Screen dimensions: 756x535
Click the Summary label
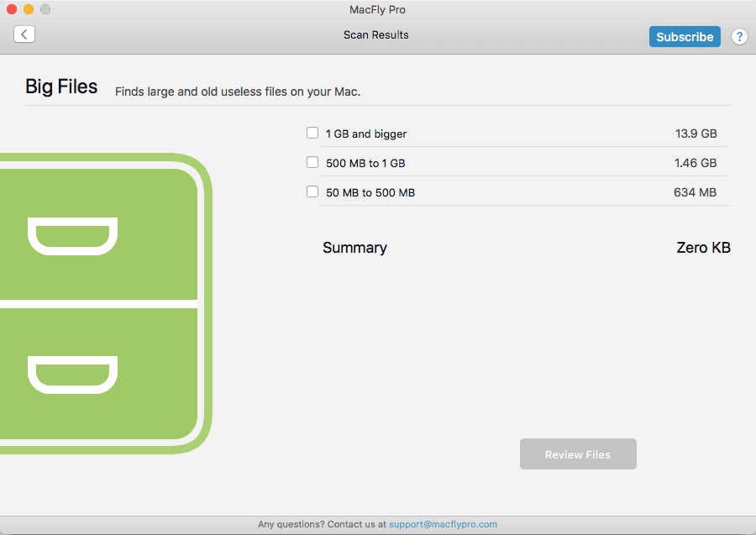[354, 248]
